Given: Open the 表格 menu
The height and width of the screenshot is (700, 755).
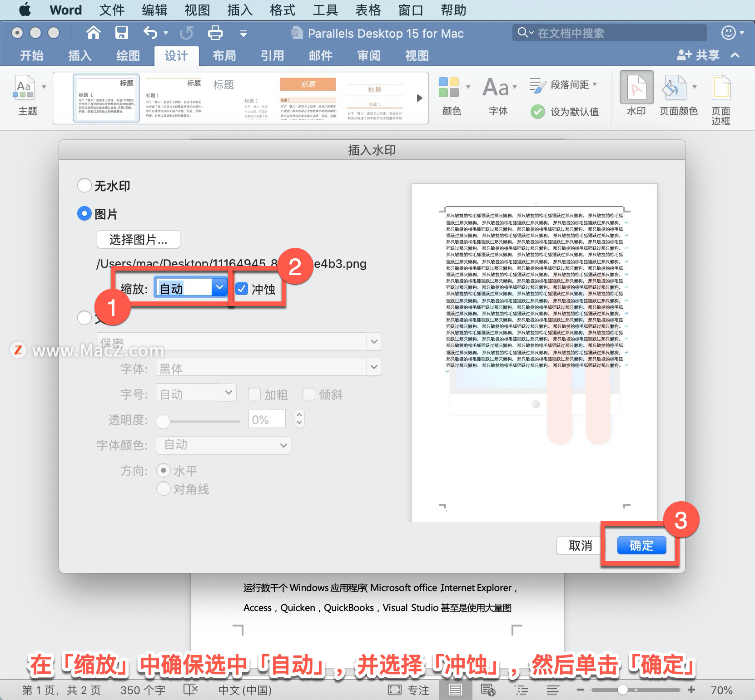Looking at the screenshot, I should tap(368, 10).
